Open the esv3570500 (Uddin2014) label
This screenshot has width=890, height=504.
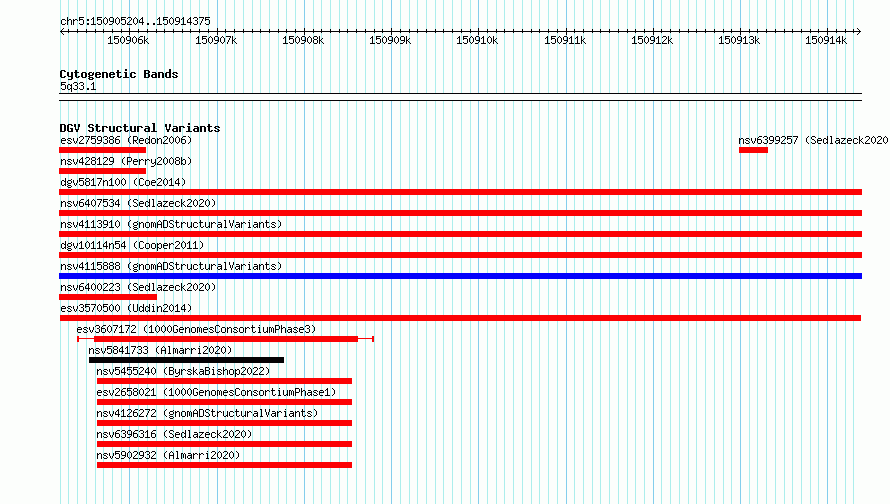[x=126, y=308]
